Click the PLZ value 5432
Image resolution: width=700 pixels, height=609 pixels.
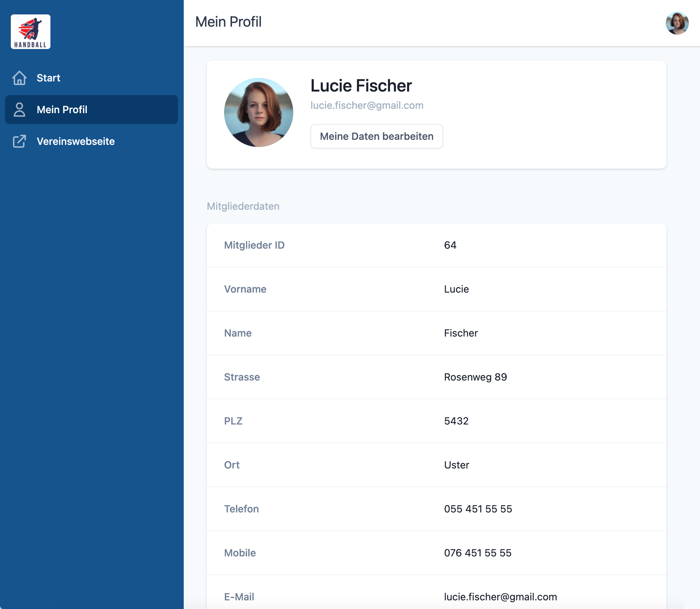click(x=456, y=421)
